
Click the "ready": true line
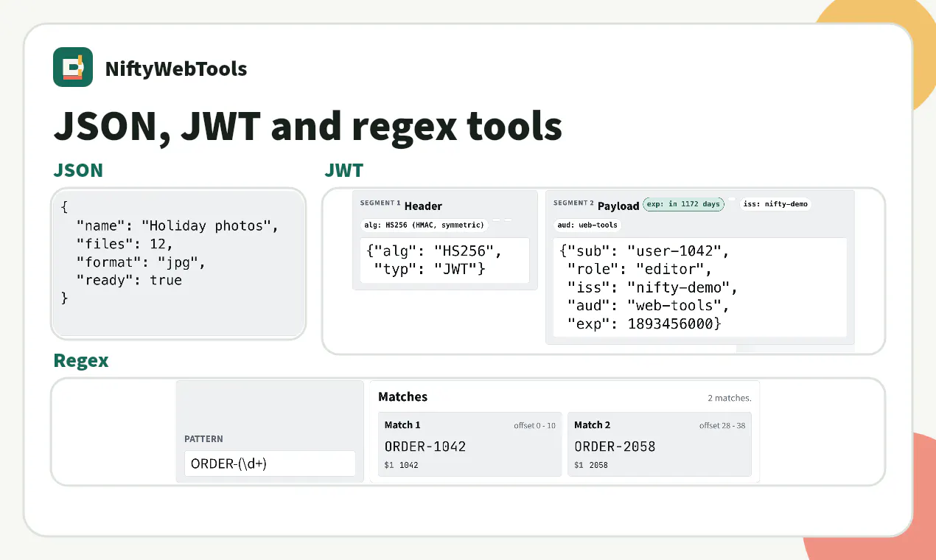(x=129, y=280)
